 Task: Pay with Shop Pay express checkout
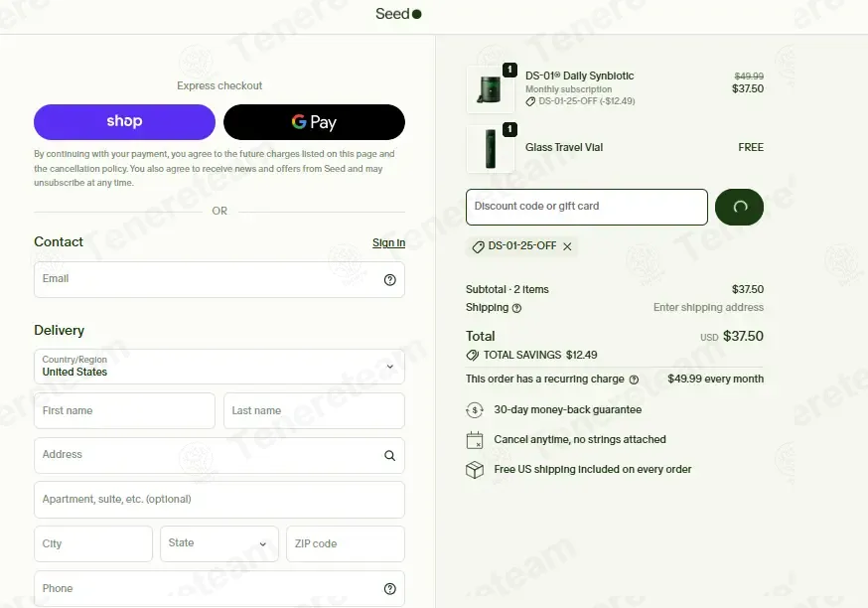click(x=124, y=122)
